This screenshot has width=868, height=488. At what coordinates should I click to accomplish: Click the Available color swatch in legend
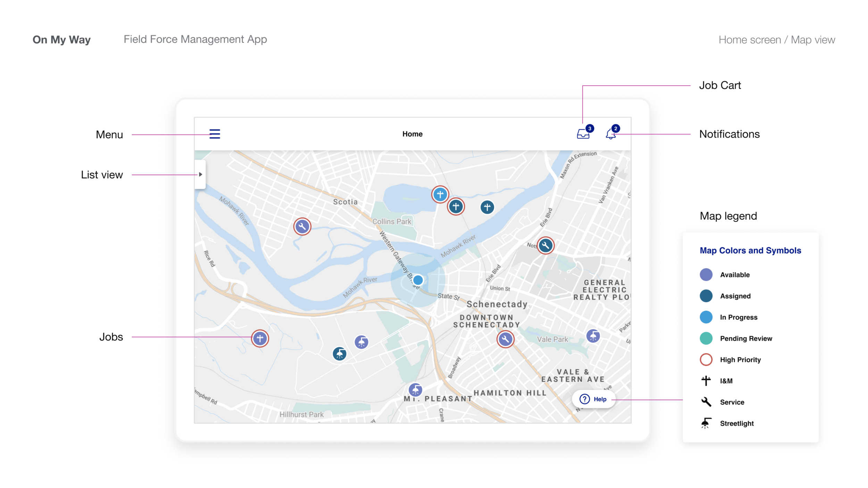[706, 275]
